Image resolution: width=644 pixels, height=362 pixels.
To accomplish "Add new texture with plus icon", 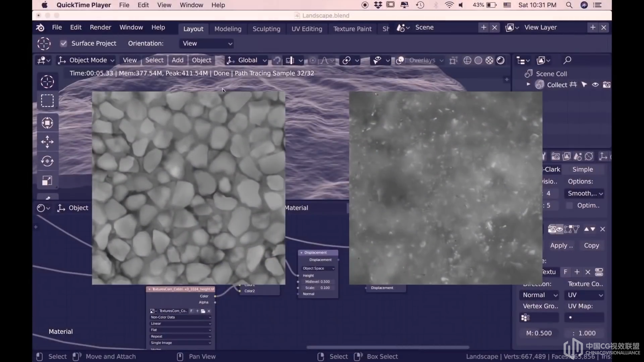I will pos(577,272).
